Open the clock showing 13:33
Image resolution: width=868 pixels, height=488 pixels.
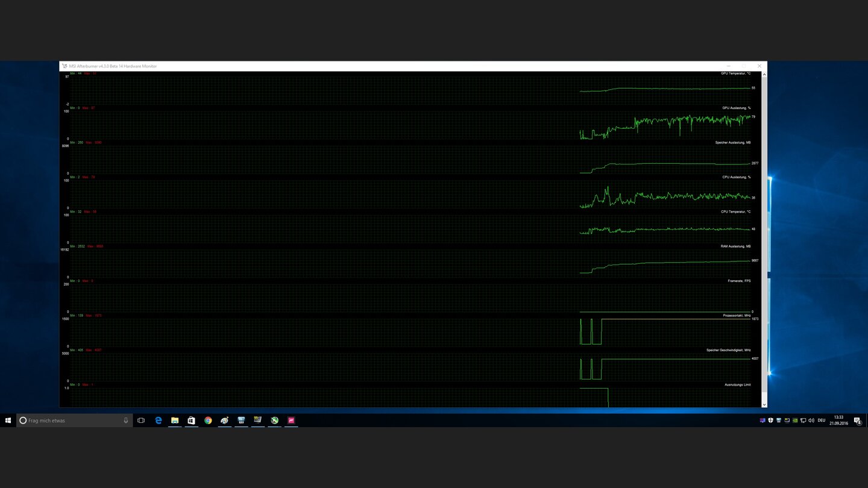pos(838,421)
